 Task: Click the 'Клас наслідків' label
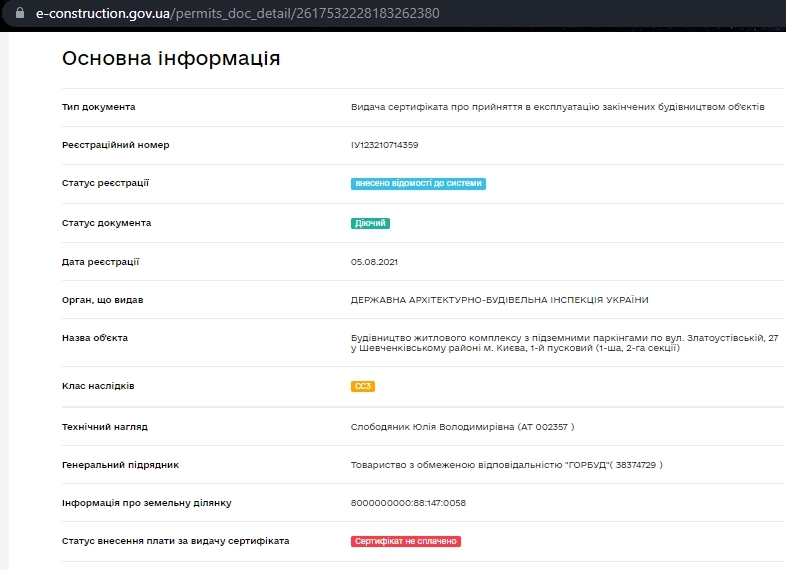coord(98,386)
